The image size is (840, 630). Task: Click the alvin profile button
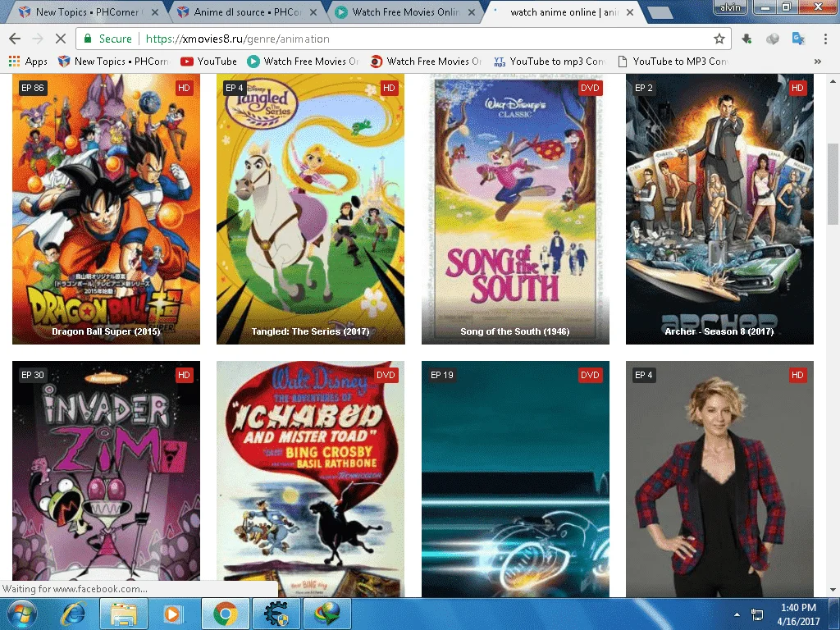point(731,7)
